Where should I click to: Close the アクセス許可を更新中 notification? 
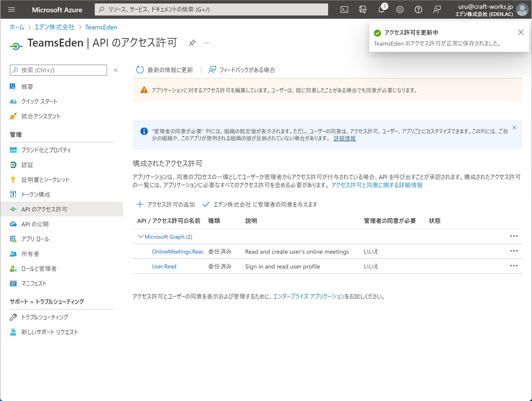pos(521,32)
